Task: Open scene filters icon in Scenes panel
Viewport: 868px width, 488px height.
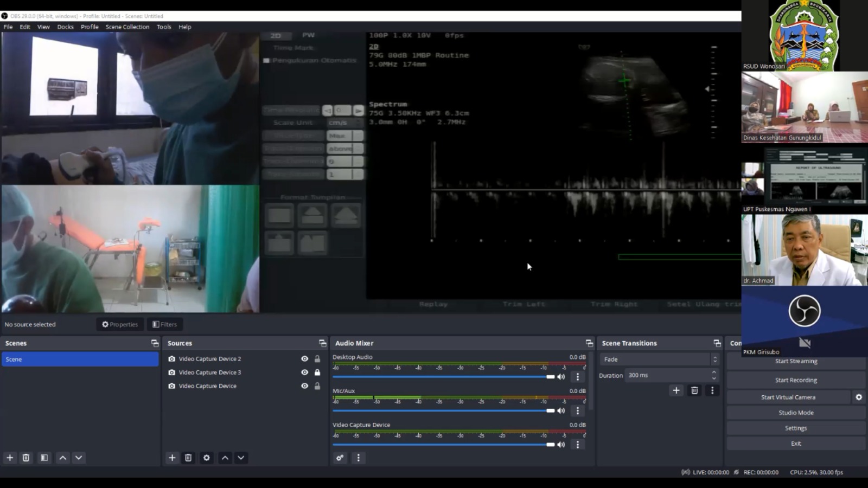Action: (44, 458)
